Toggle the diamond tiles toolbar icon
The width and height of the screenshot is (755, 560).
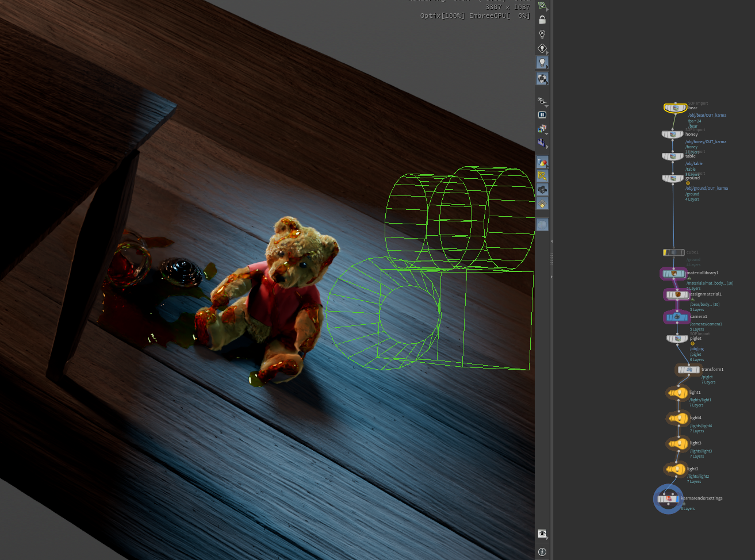click(542, 204)
